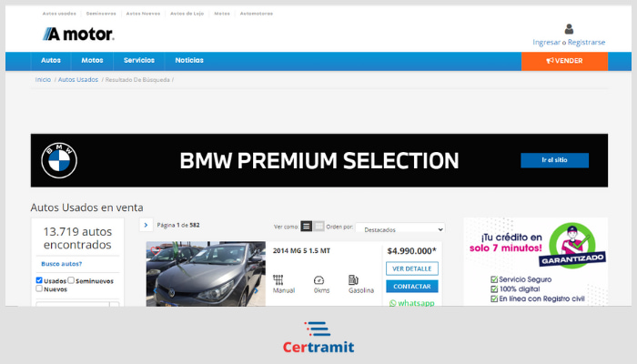
Task: Click the user profile icon
Action: tap(569, 29)
